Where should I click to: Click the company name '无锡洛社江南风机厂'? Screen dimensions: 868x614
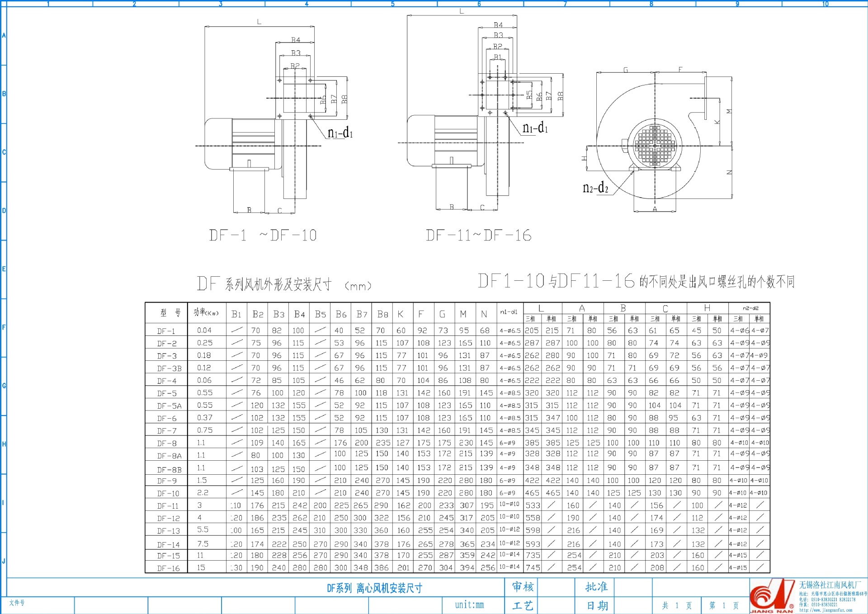click(830, 585)
